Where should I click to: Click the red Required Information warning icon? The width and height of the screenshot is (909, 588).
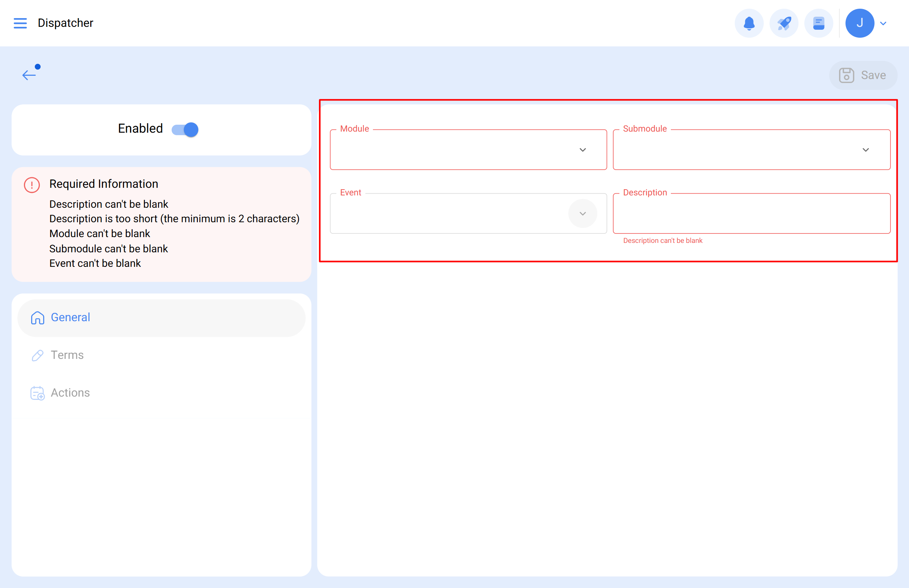pos(32,185)
